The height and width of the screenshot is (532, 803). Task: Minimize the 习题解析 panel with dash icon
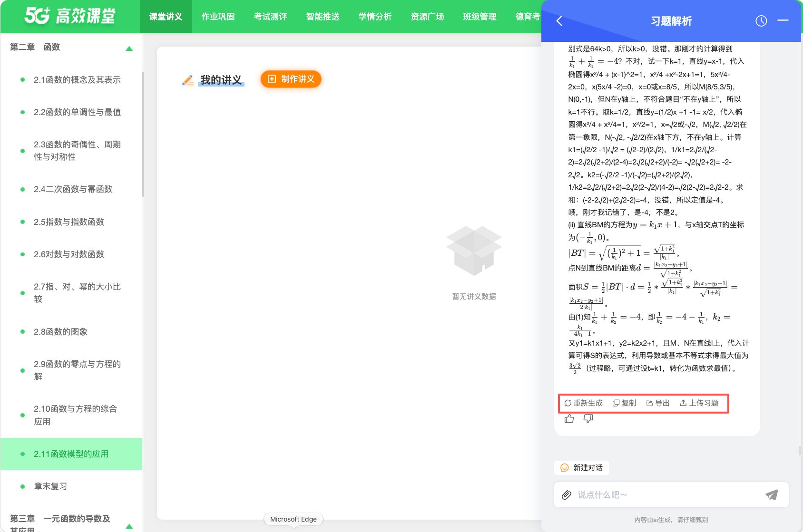click(783, 20)
